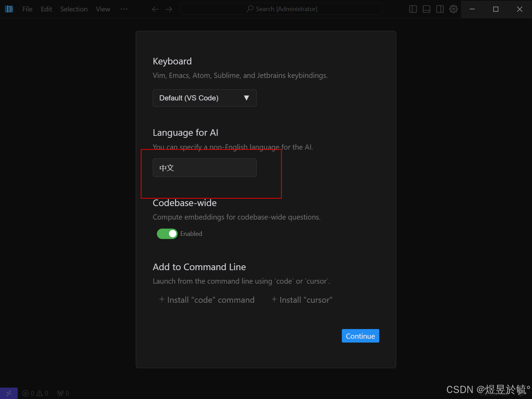This screenshot has width=532, height=399.
Task: Open Default (VS Code) keybindings dropdown
Action: coord(205,98)
